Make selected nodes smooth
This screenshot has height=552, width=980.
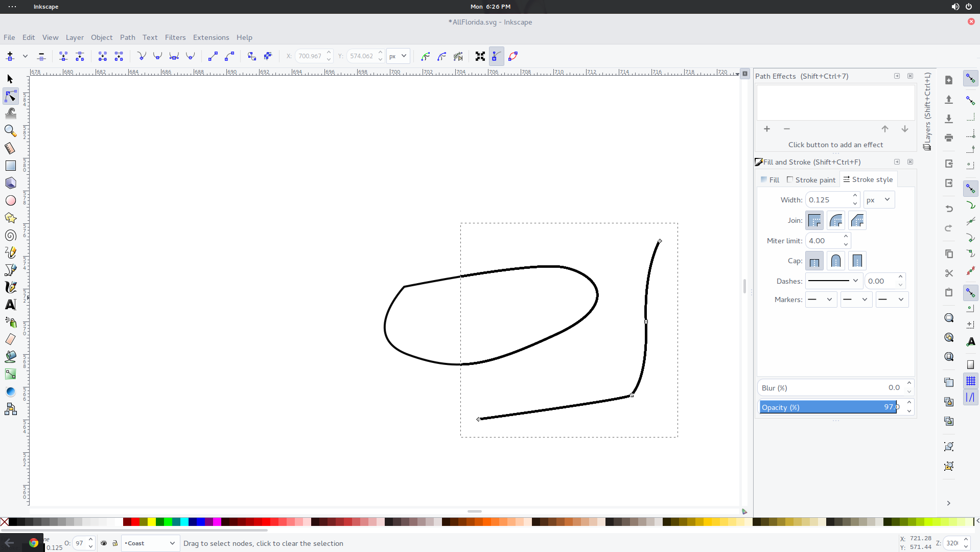[157, 56]
